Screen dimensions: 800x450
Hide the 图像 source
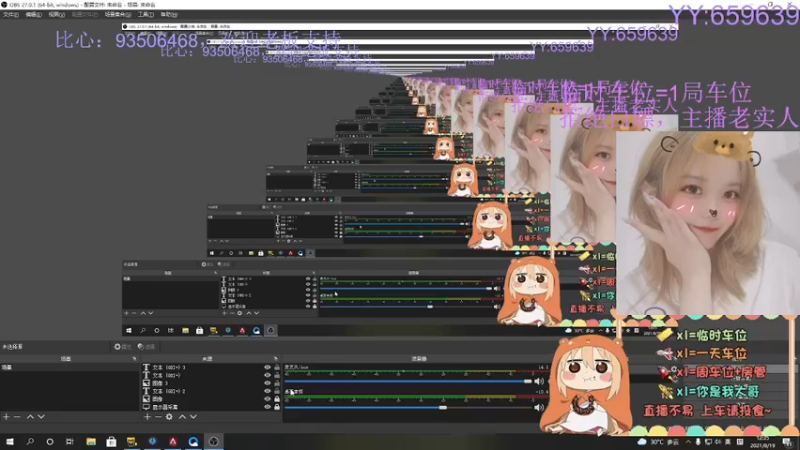coord(267,399)
